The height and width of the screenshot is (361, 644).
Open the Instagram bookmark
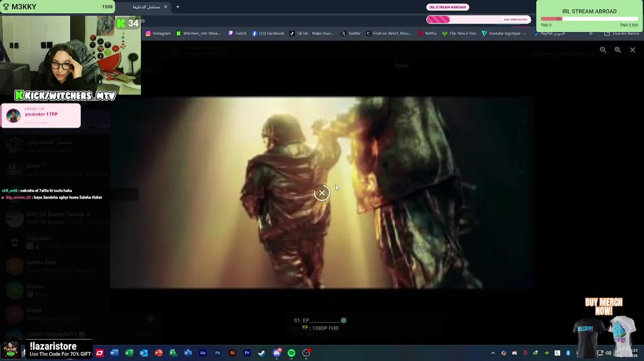[x=158, y=34]
